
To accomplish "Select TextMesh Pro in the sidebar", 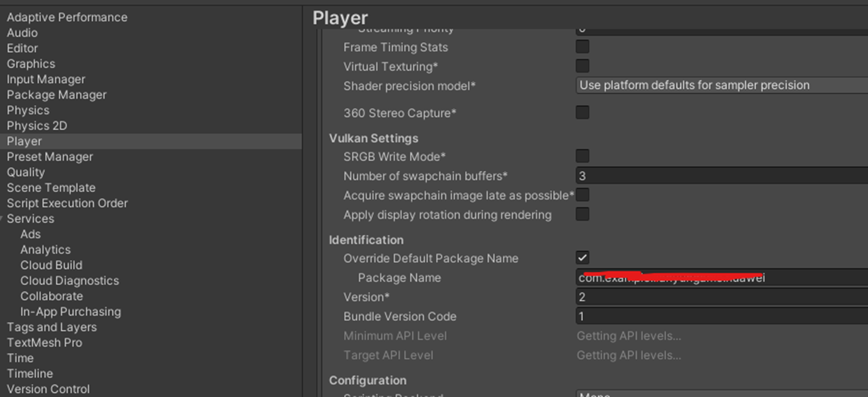I will [44, 342].
